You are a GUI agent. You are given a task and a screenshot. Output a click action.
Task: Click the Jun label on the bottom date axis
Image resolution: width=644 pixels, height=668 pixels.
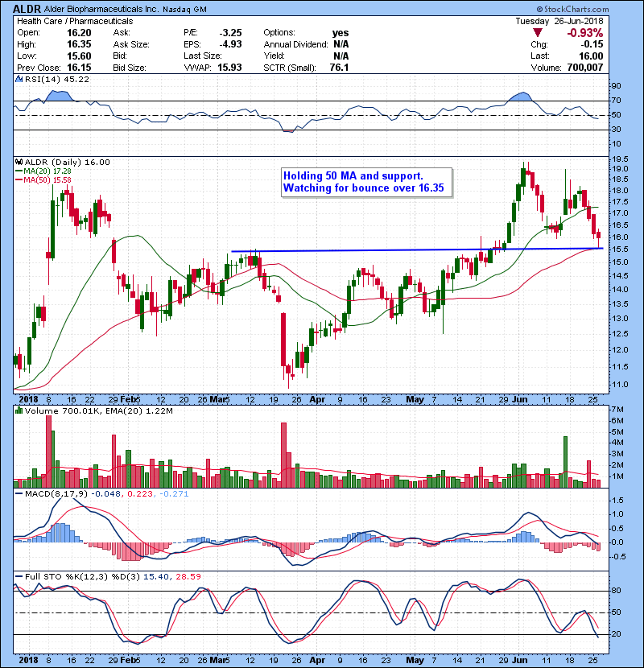click(519, 660)
